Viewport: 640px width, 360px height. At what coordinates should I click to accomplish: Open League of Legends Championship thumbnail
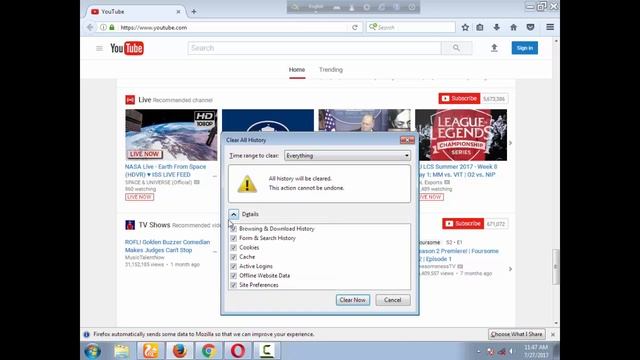[461, 135]
